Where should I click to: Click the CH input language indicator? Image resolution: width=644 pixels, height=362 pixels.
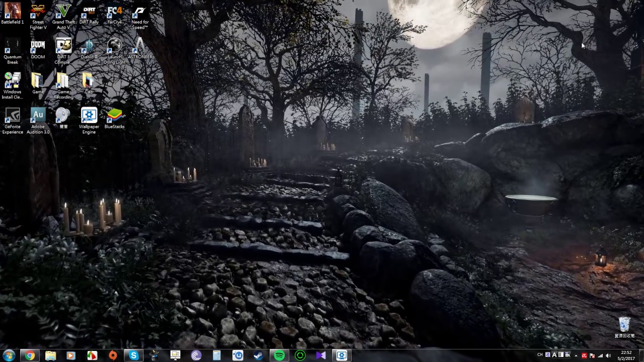click(540, 355)
